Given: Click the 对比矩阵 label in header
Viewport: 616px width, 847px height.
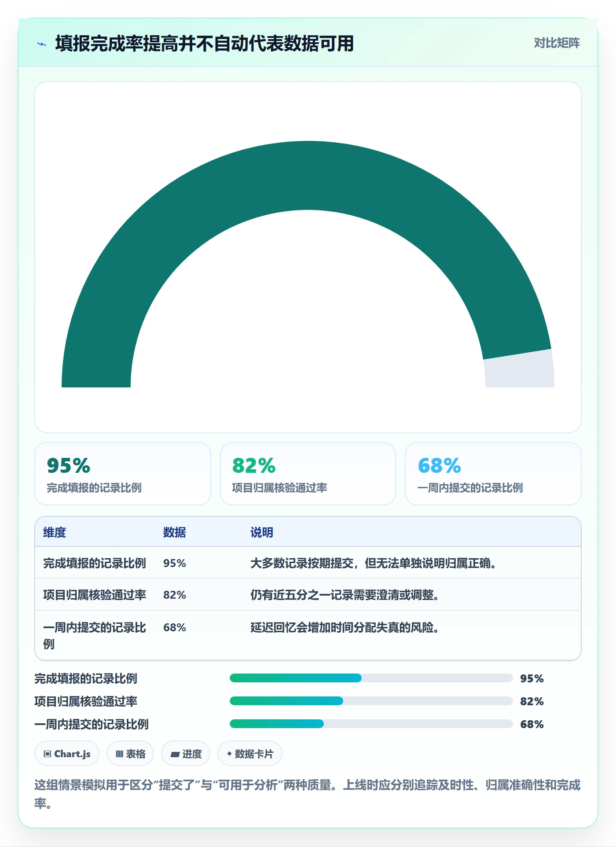Looking at the screenshot, I should pyautogui.click(x=557, y=43).
